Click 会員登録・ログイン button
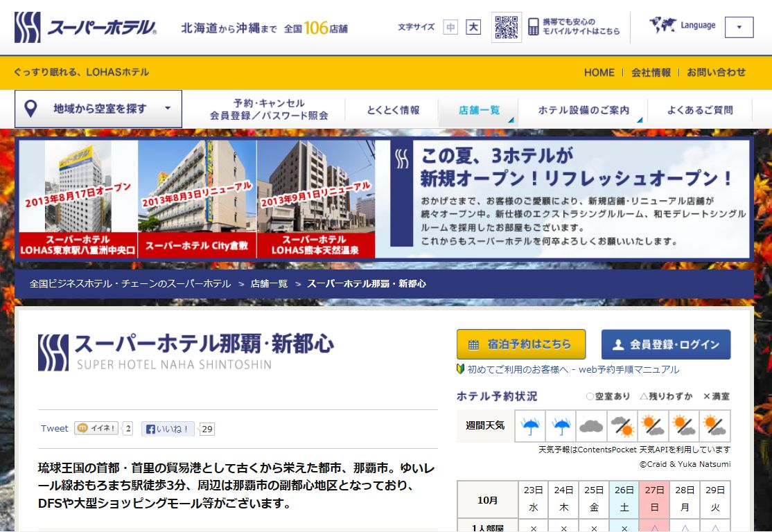This screenshot has height=532, width=772. click(x=666, y=344)
